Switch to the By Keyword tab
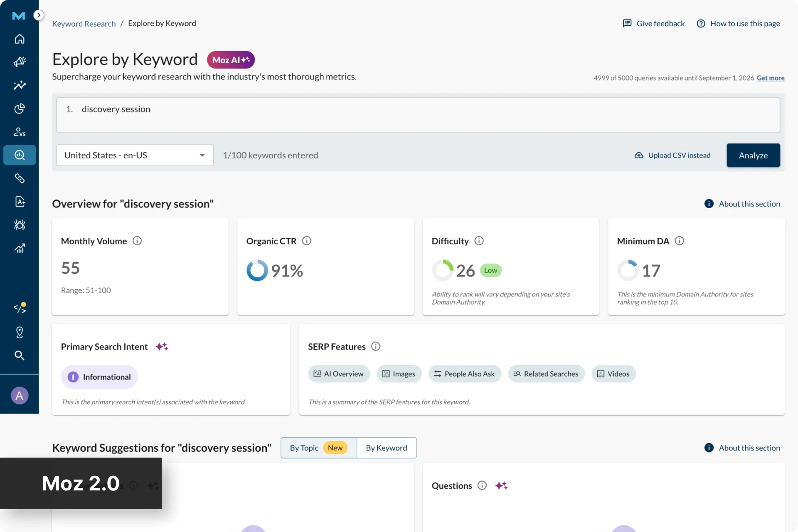Screen dimensions: 798x532 tap(387, 448)
